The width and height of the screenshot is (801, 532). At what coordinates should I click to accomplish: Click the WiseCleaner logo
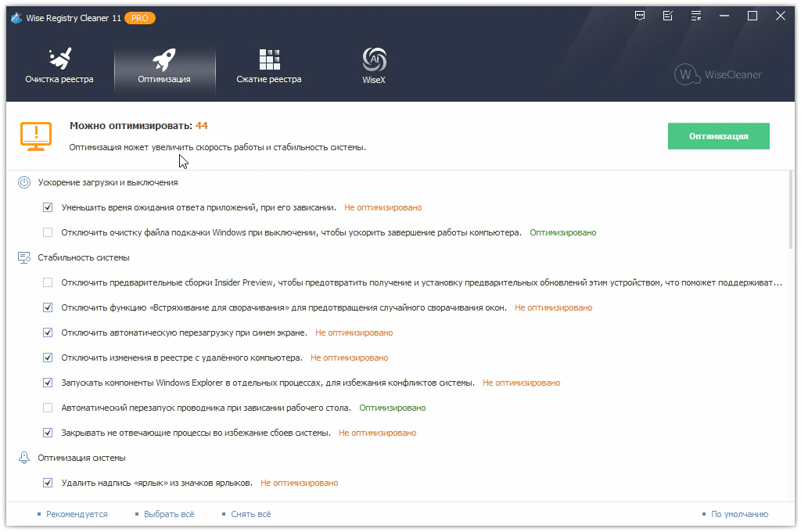pos(718,75)
